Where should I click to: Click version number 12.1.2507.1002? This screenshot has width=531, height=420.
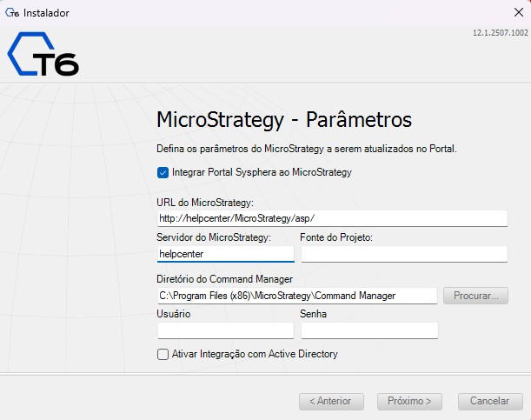501,33
